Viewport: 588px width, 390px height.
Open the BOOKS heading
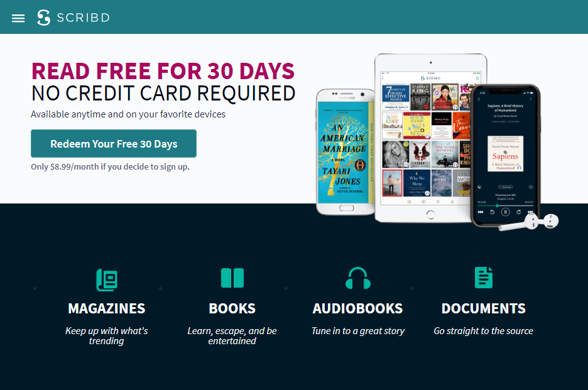coord(232,308)
